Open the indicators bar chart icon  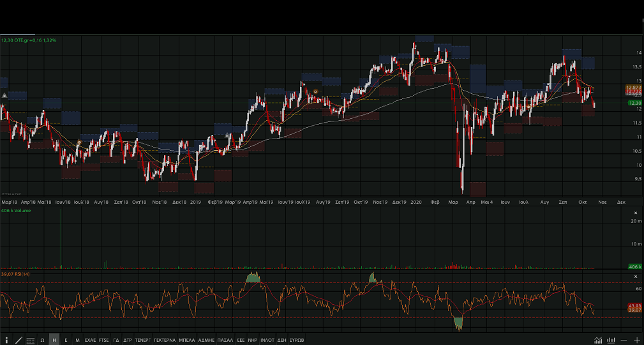point(611,340)
